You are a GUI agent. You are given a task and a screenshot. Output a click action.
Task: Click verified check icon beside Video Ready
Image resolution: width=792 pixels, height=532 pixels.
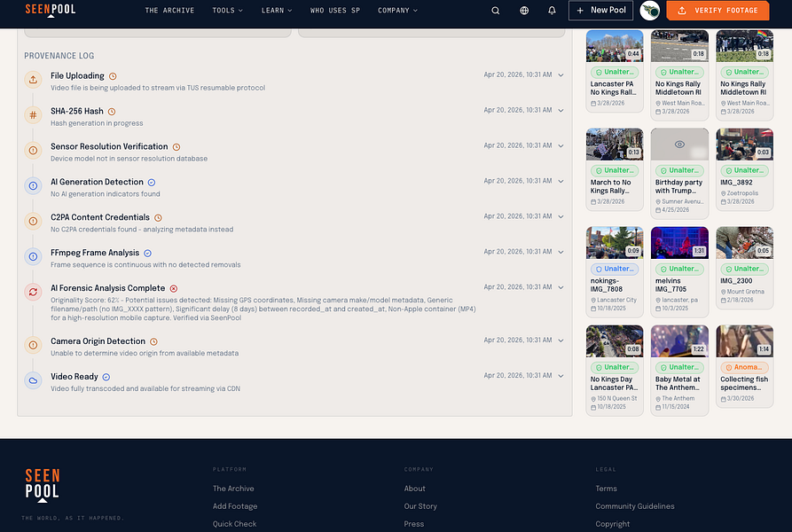pyautogui.click(x=106, y=377)
